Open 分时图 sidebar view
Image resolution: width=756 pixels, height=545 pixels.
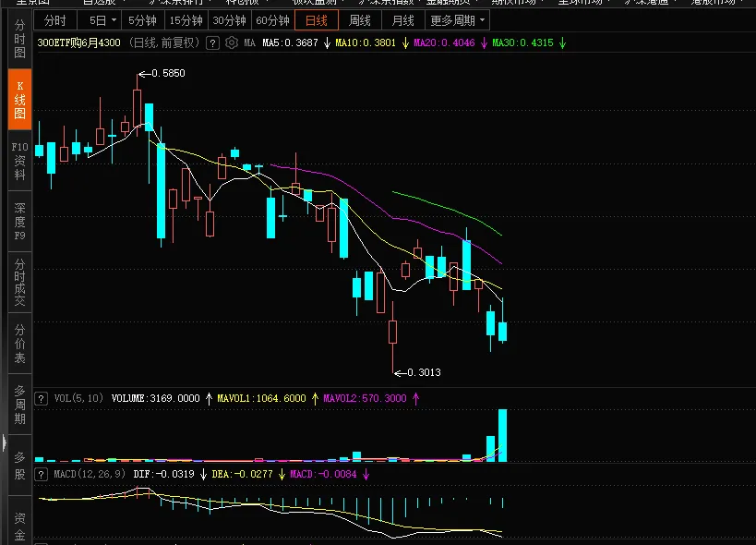point(19,39)
